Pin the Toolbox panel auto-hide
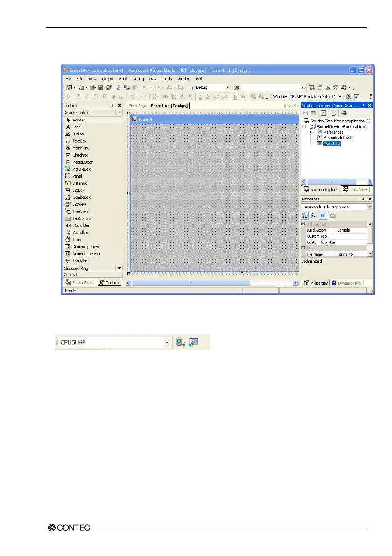This screenshot has height=556, width=392. [x=112, y=105]
